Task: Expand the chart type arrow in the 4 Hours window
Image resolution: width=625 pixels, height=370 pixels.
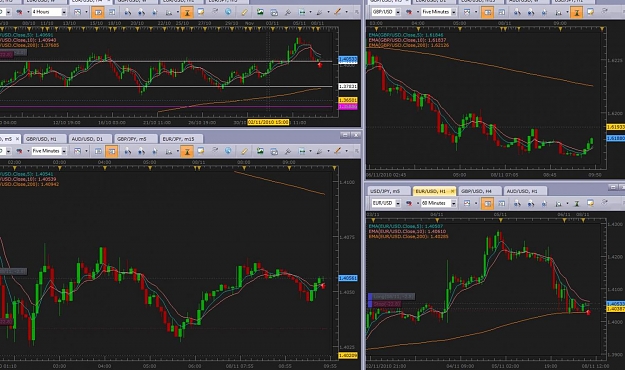Action: [86, 12]
